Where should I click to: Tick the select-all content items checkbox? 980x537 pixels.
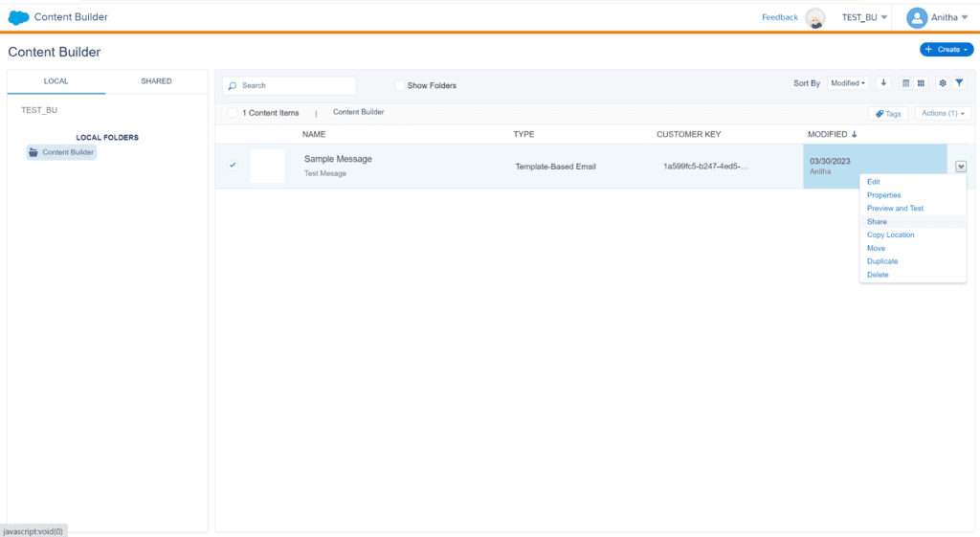[x=233, y=113]
